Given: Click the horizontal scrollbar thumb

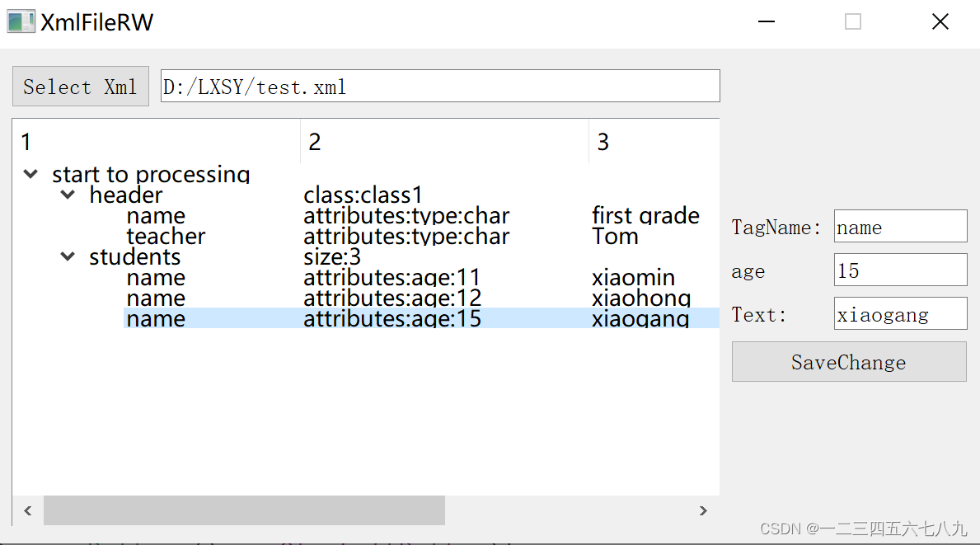Looking at the screenshot, I should pos(244,510).
